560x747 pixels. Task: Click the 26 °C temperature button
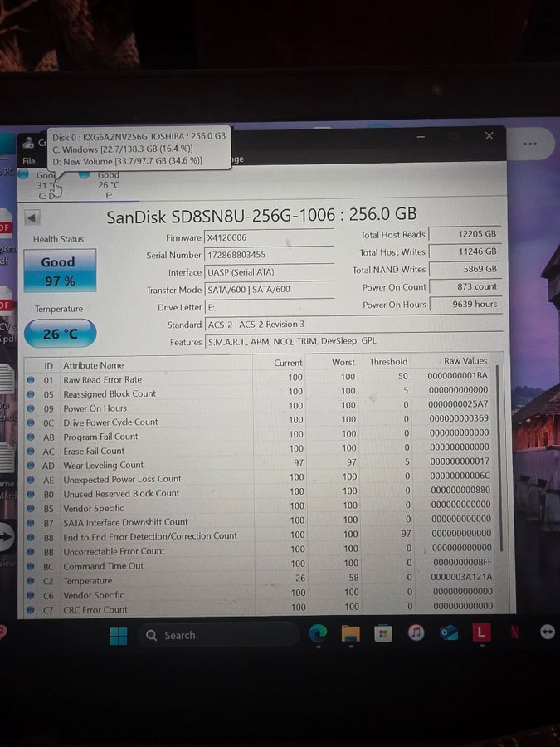click(x=60, y=334)
